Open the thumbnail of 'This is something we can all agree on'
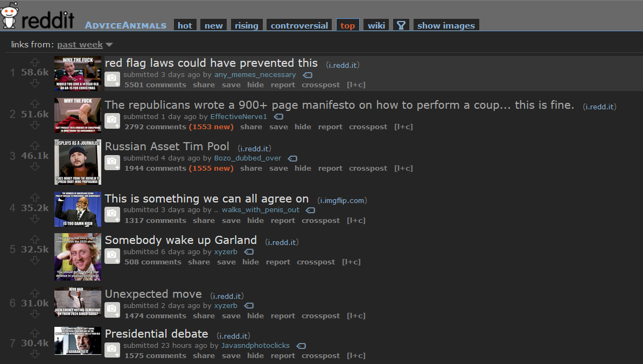 (x=78, y=209)
